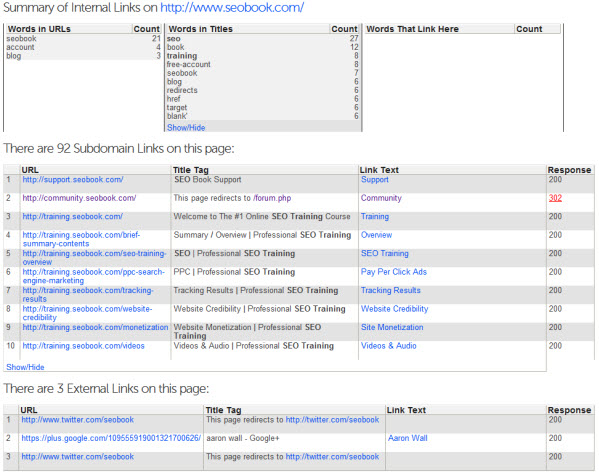The width and height of the screenshot is (599, 474).
Task: Select Words in URLs Count column header
Action: pos(147,29)
